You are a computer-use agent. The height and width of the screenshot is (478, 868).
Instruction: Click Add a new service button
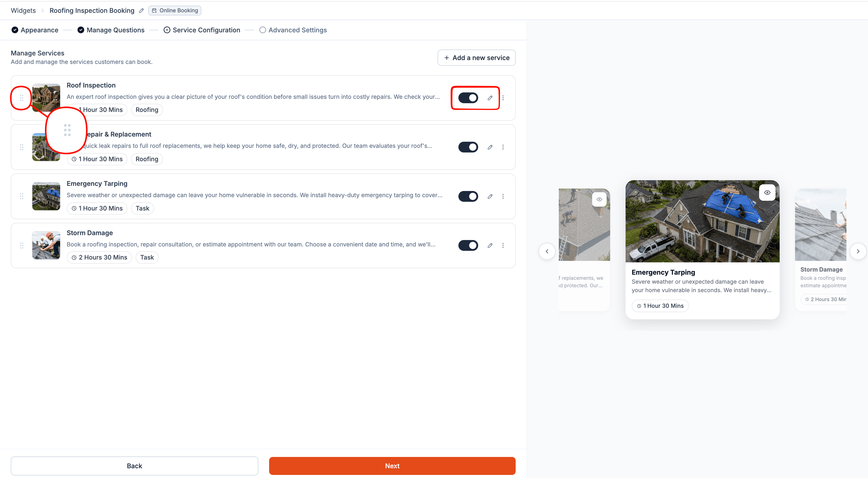click(x=476, y=58)
